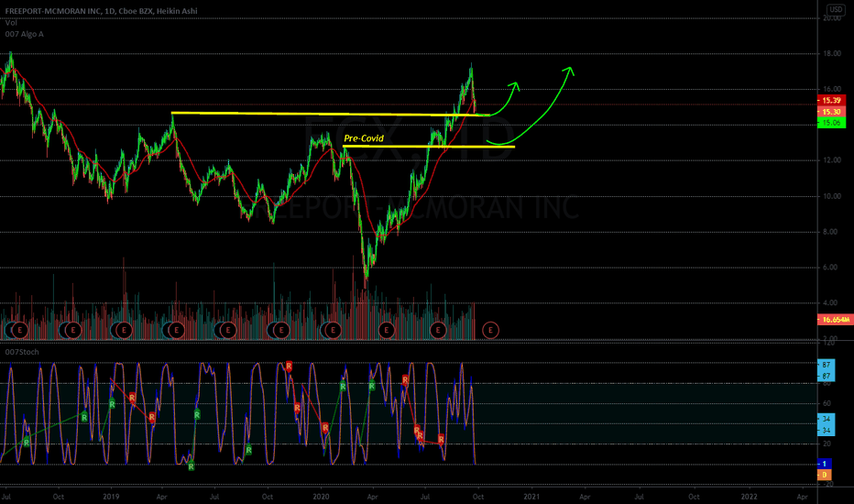This screenshot has height=504, width=854.
Task: Click 16.00 on the price axis
Action: click(x=832, y=90)
